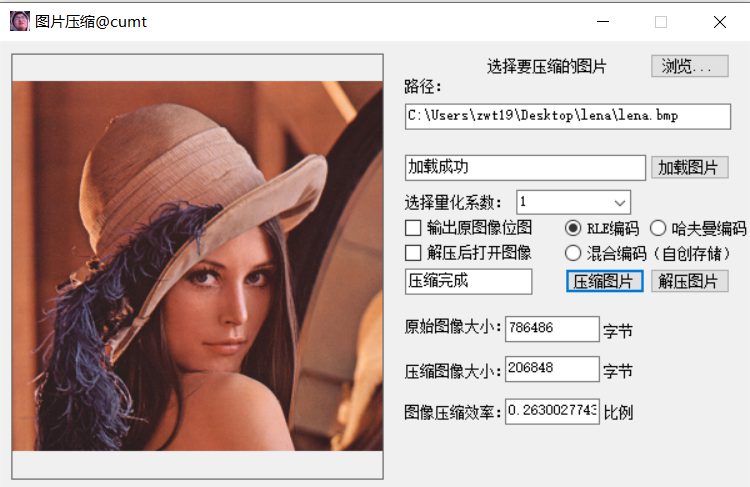Click the 浏览... browse button

(x=689, y=66)
